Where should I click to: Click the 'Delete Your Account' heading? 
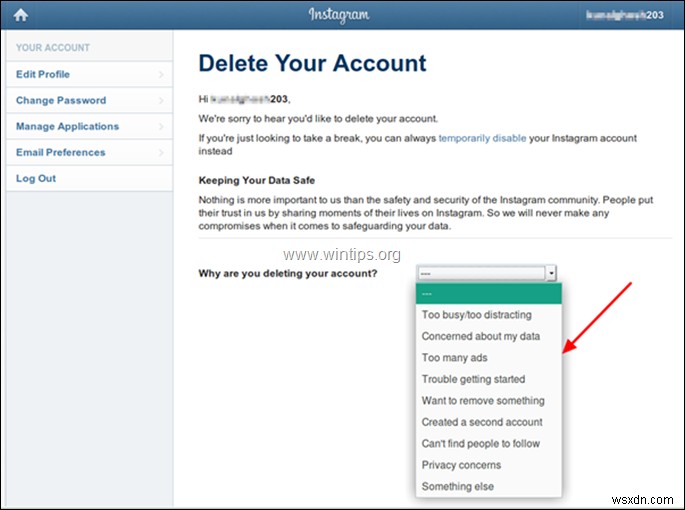click(312, 63)
